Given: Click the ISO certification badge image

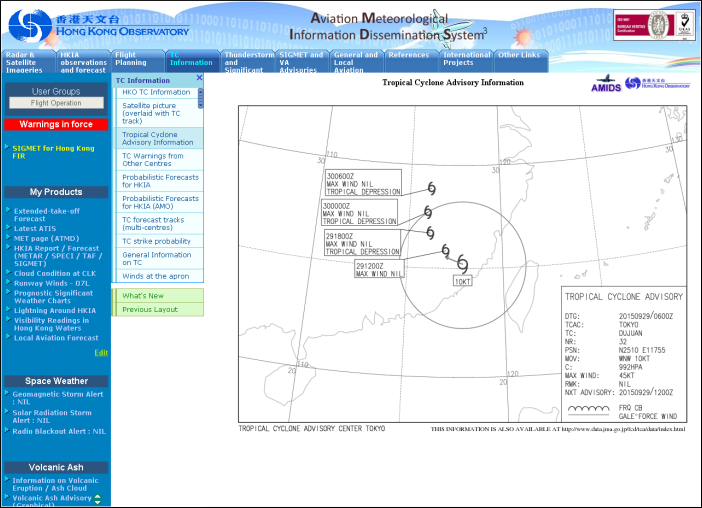Looking at the screenshot, I should [654, 25].
